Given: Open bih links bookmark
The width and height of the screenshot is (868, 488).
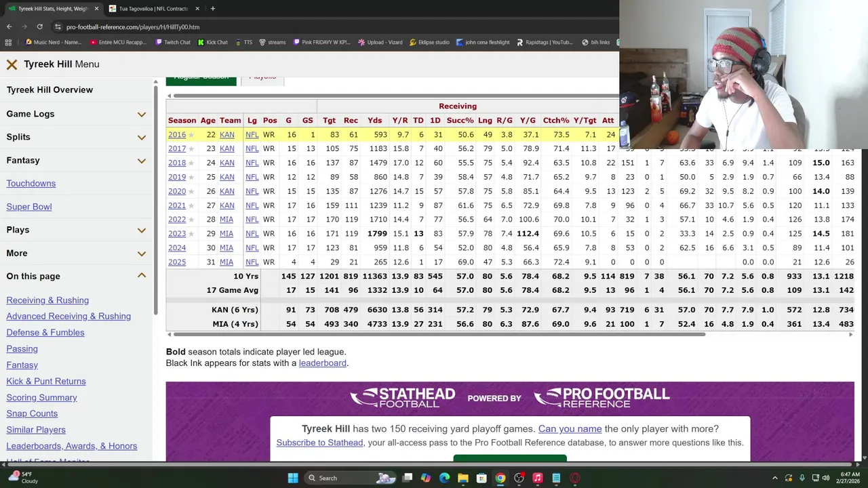Looking at the screenshot, I should pyautogui.click(x=595, y=42).
